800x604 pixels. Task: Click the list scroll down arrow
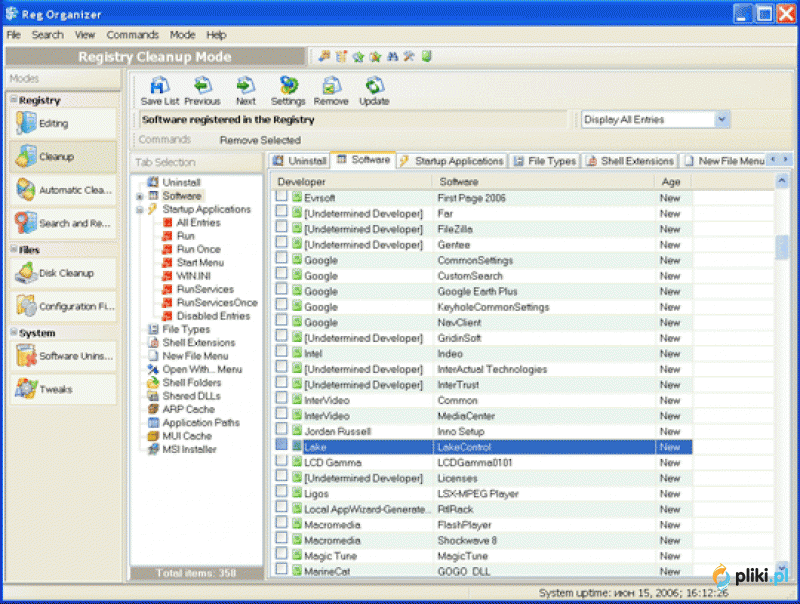click(x=781, y=568)
